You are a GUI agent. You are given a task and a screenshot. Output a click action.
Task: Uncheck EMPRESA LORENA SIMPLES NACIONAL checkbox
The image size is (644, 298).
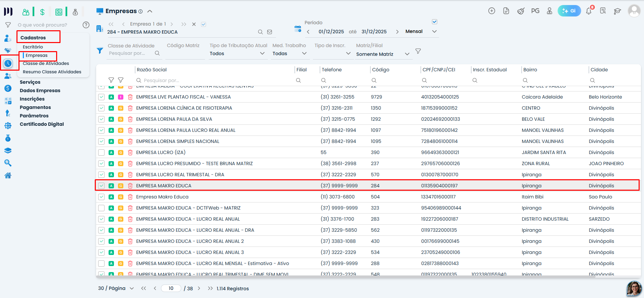101,141
